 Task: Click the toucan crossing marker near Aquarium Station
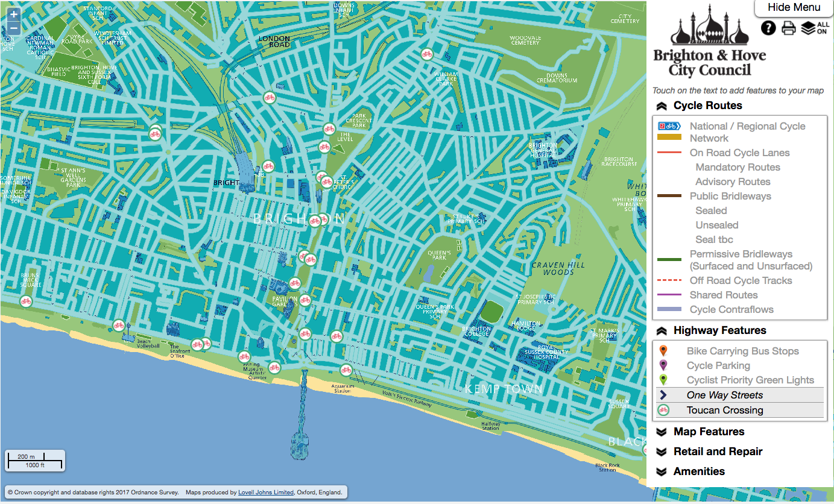(346, 370)
